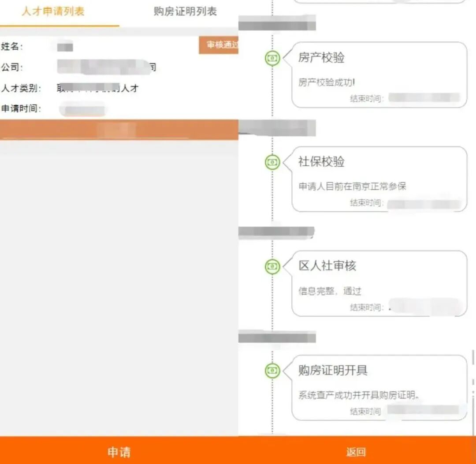This screenshot has height=464, width=476.
Task: Click the 区人社审核 step status icon
Action: pyautogui.click(x=272, y=266)
